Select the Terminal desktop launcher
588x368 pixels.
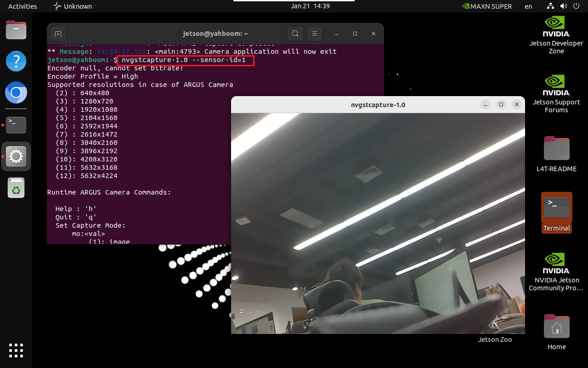coord(556,213)
